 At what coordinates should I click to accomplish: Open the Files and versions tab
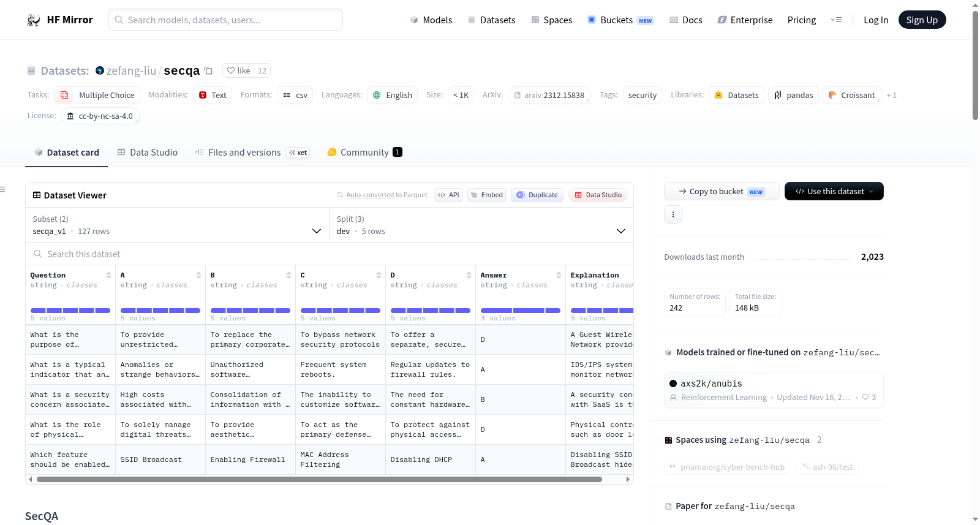pyautogui.click(x=252, y=153)
